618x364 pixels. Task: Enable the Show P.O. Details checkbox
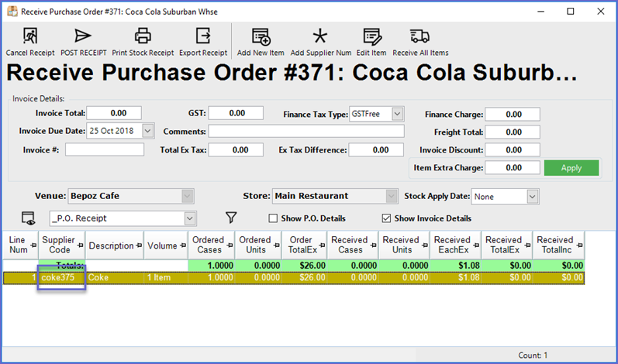point(273,218)
